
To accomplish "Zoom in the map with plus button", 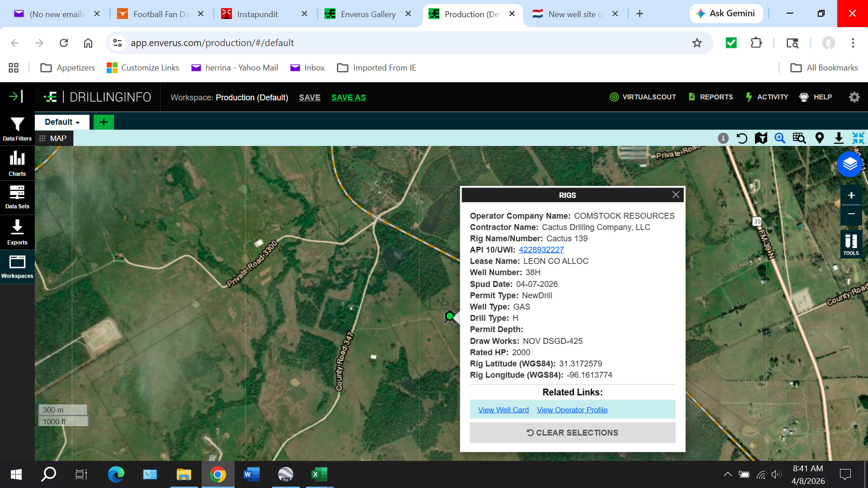I will click(851, 195).
